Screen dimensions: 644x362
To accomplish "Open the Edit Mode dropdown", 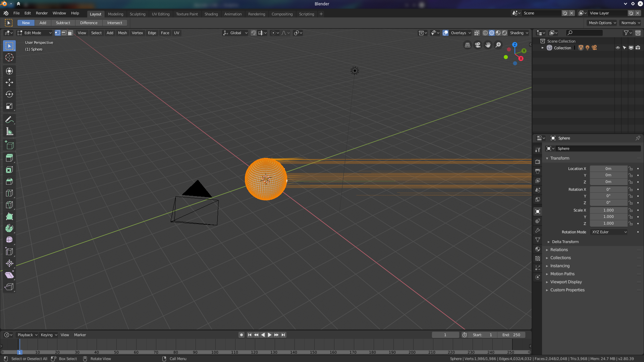I will click(x=35, y=33).
